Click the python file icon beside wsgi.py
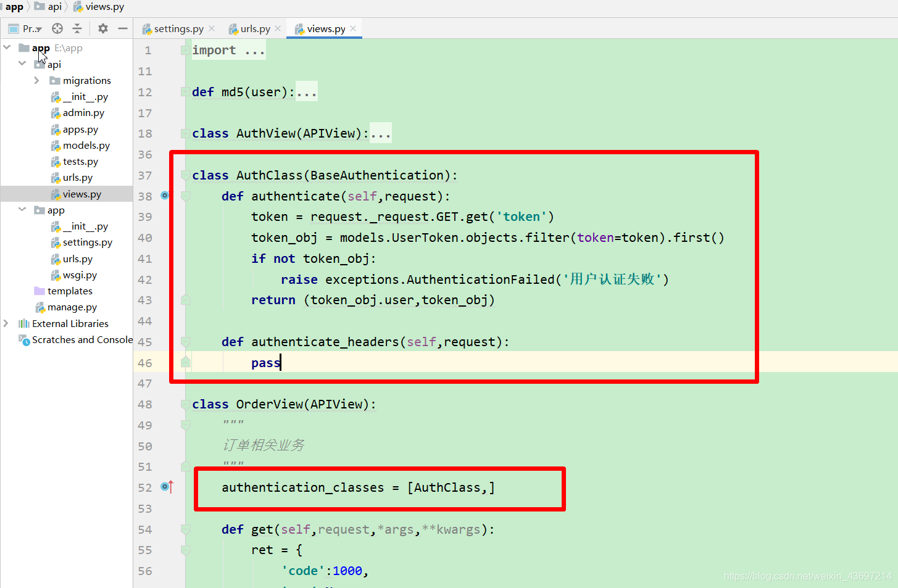 (x=56, y=275)
